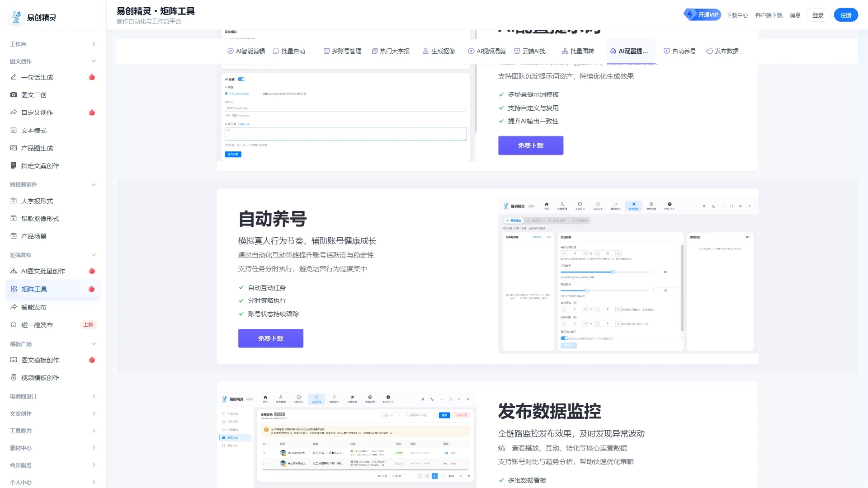Switch to the 生成抠像 tab
The width and height of the screenshot is (868, 488).
tap(439, 51)
